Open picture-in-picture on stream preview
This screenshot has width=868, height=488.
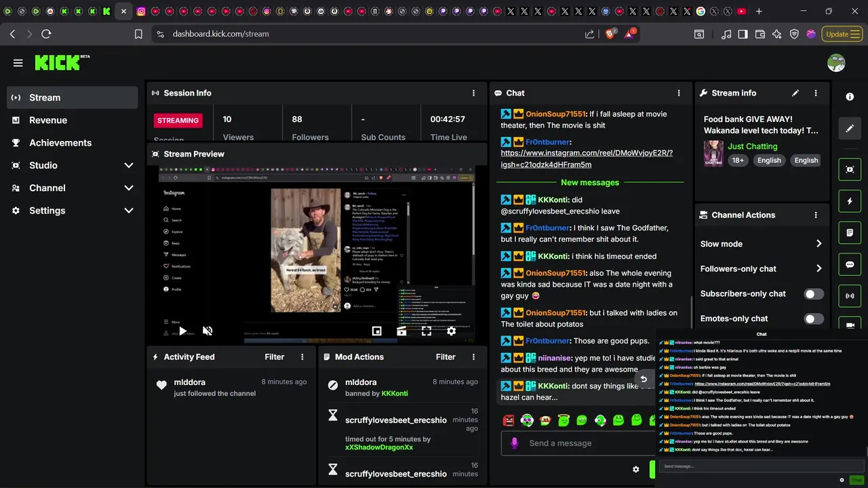coord(376,331)
